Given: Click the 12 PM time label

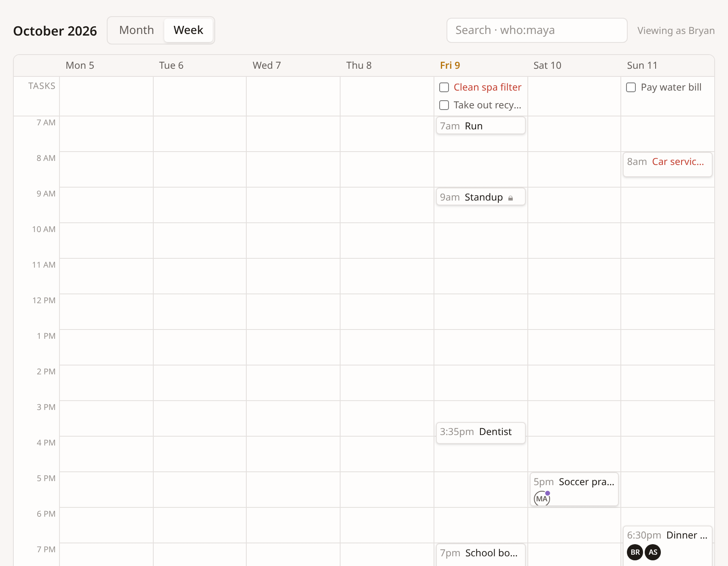Looking at the screenshot, I should click(x=44, y=300).
